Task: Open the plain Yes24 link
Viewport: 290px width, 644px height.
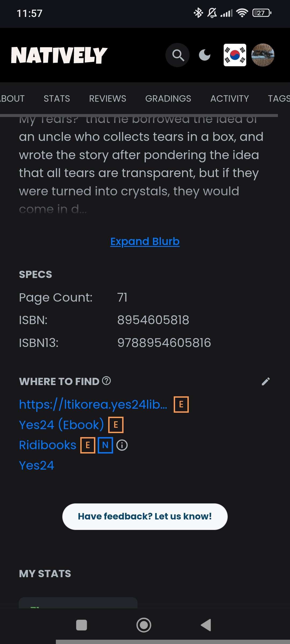Action: tap(37, 466)
